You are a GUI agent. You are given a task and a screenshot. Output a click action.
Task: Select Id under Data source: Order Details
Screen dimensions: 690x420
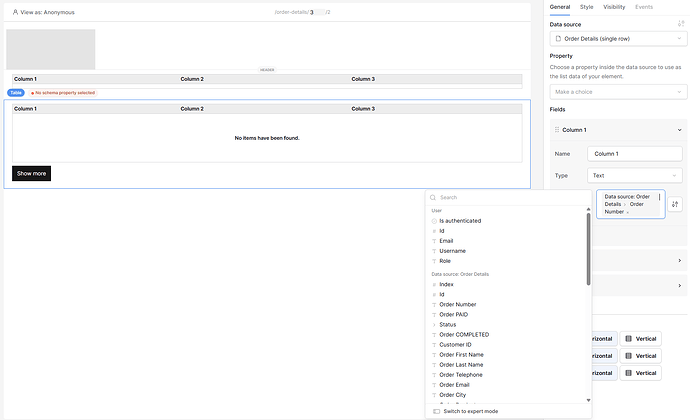[x=442, y=295]
